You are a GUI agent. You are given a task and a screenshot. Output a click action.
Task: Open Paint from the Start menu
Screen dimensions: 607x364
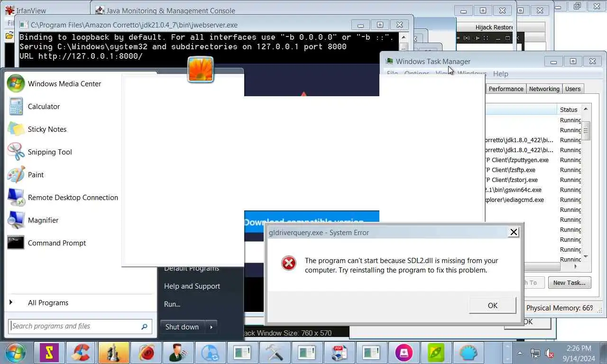[x=36, y=175]
